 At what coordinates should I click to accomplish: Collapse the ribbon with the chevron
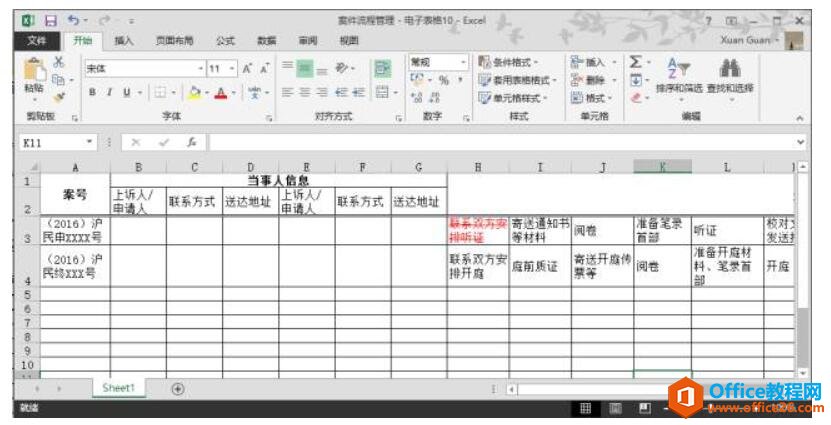(x=799, y=119)
